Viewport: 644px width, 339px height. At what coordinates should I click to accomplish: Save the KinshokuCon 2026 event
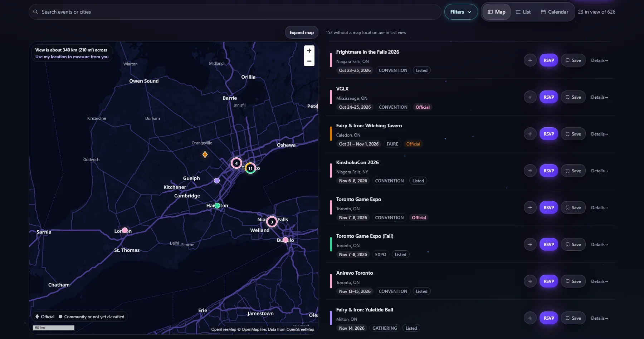573,171
